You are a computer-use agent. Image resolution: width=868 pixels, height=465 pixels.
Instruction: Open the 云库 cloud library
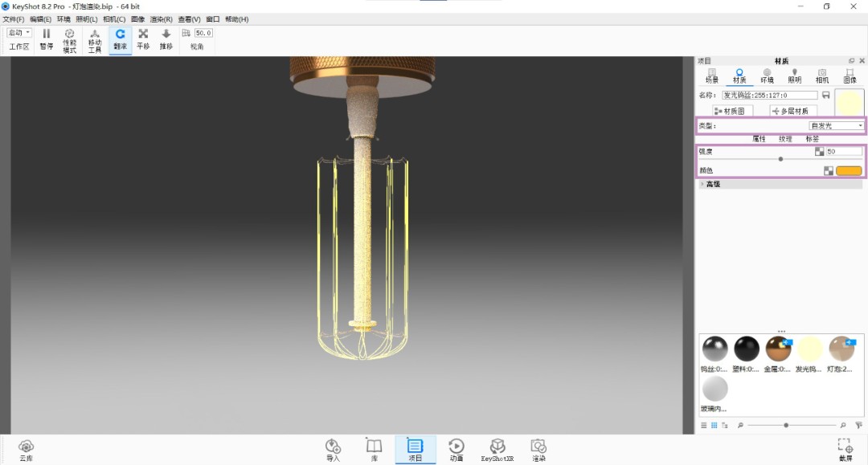26,449
